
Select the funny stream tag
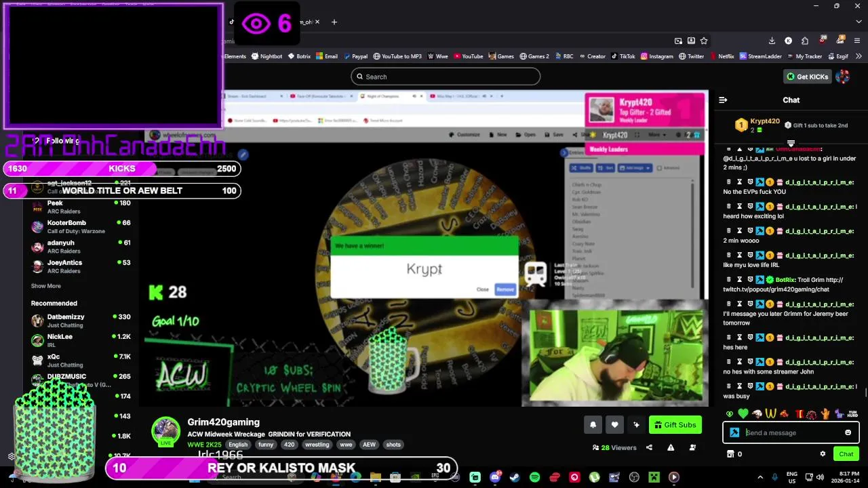pos(266,445)
